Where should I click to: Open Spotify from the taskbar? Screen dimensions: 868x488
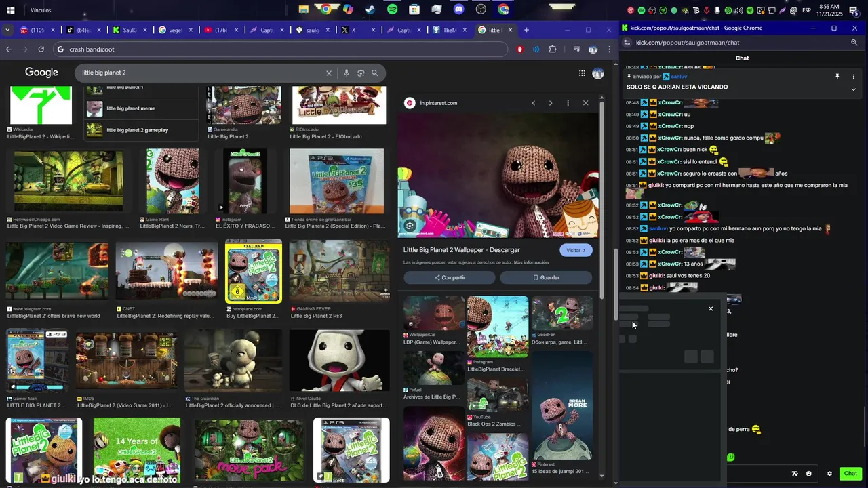tap(393, 9)
